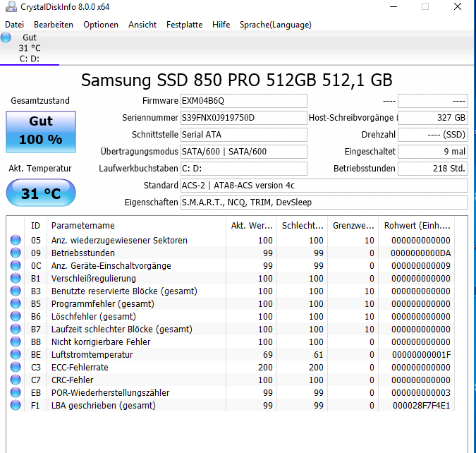Screen dimensions: 476x453
Task: Open the Sprache(Language) menu
Action: [x=275, y=25]
